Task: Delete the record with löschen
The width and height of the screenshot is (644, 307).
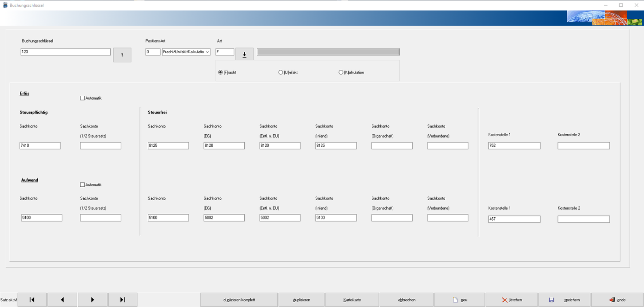Action: pyautogui.click(x=511, y=300)
